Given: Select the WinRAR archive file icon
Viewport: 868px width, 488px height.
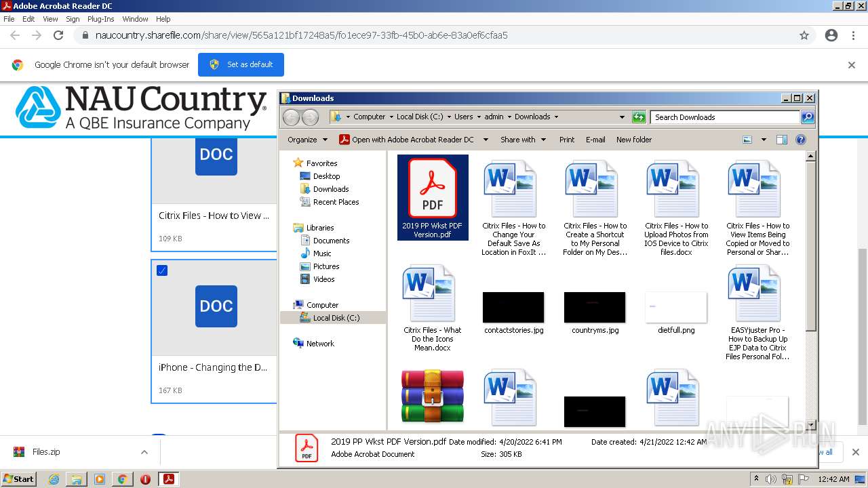Looking at the screenshot, I should tap(432, 397).
